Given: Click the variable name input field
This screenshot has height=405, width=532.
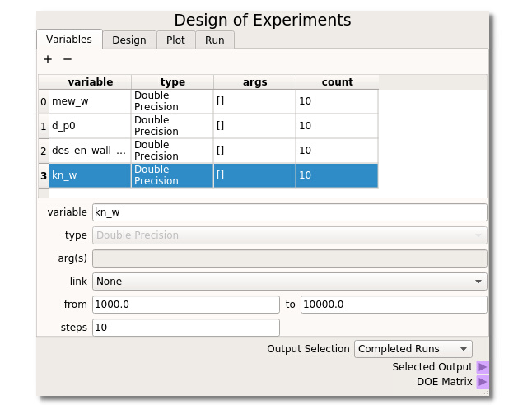Looking at the screenshot, I should point(289,212).
